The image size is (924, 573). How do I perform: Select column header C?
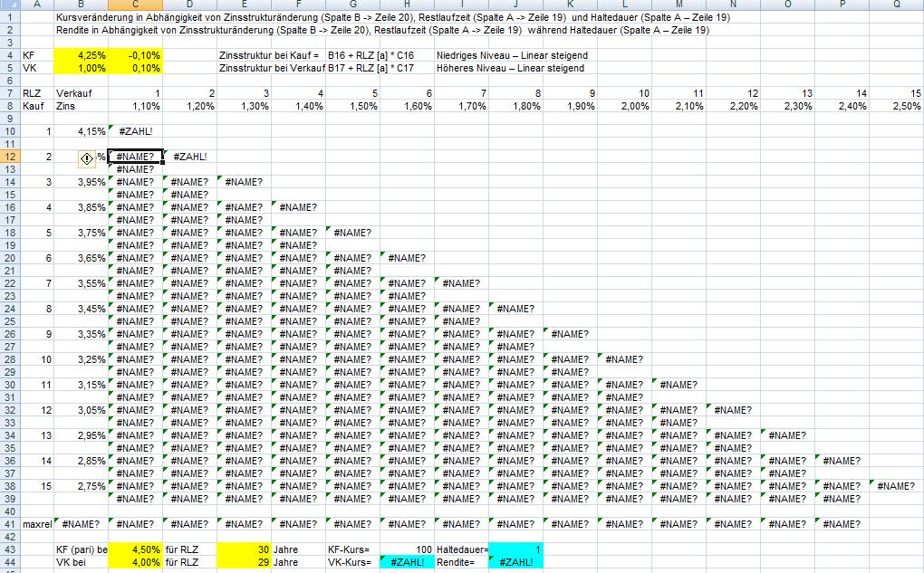pos(135,5)
